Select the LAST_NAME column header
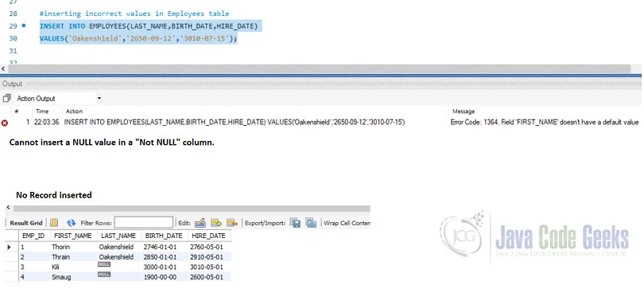The width and height of the screenshot is (644, 289). coord(118,236)
